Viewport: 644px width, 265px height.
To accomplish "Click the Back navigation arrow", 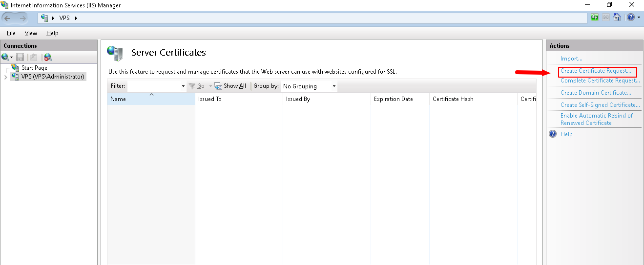I will click(8, 18).
